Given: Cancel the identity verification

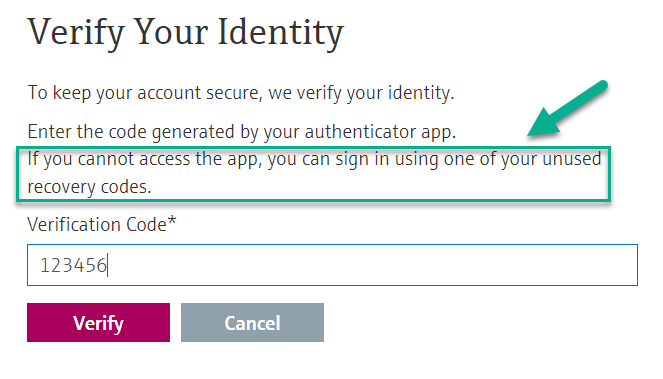Looking at the screenshot, I should 252,322.
